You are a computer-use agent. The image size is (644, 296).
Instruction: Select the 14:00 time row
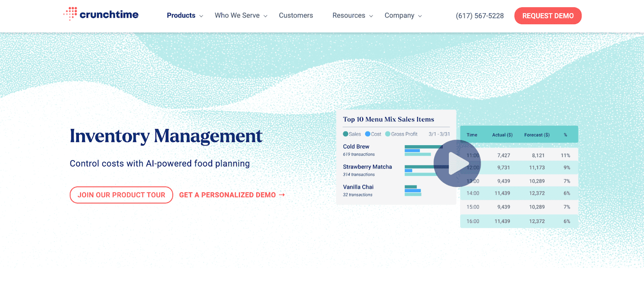[519, 193]
